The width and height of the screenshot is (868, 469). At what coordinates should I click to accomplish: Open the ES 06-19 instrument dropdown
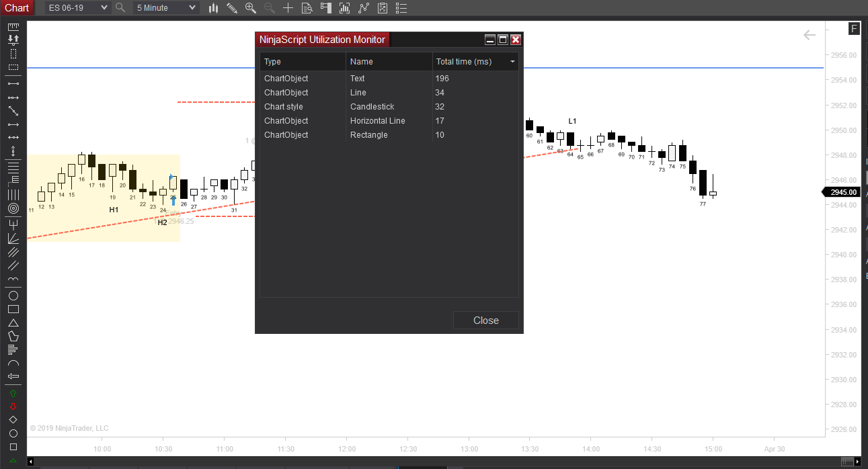click(77, 8)
